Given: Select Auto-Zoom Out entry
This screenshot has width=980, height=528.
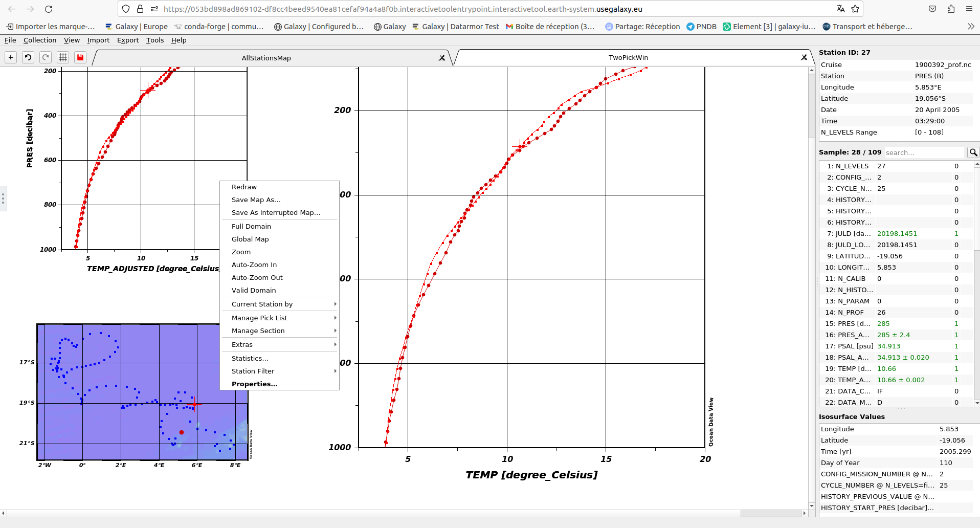Looking at the screenshot, I should pyautogui.click(x=279, y=278).
